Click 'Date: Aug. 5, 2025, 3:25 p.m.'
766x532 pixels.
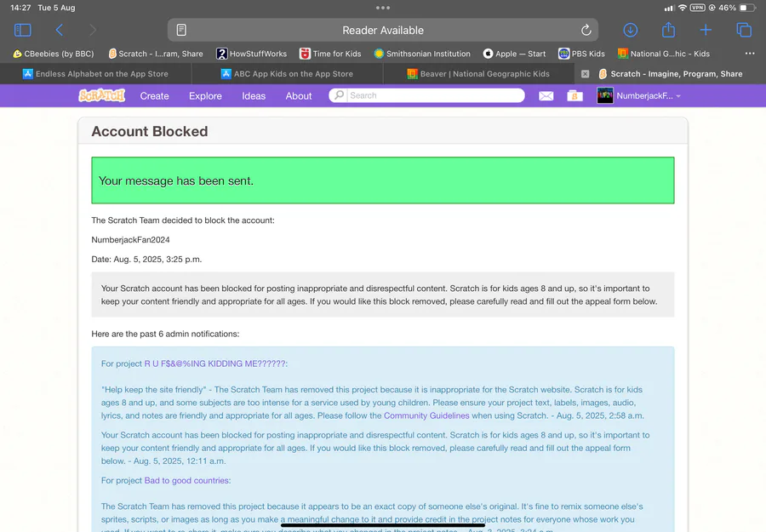pos(146,260)
